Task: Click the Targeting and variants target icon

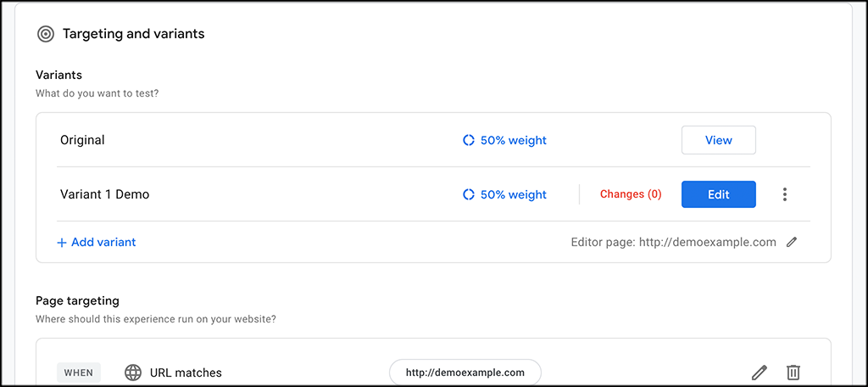Action: [46, 34]
